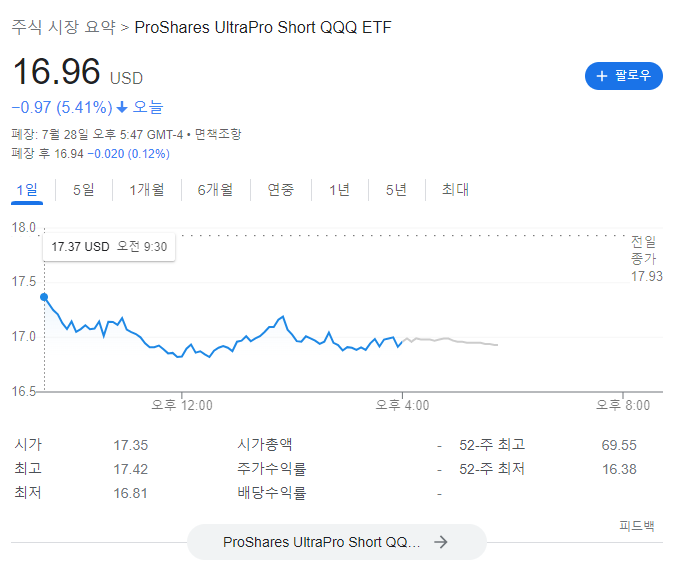Click the right arrow in ProShares button

[x=441, y=542]
